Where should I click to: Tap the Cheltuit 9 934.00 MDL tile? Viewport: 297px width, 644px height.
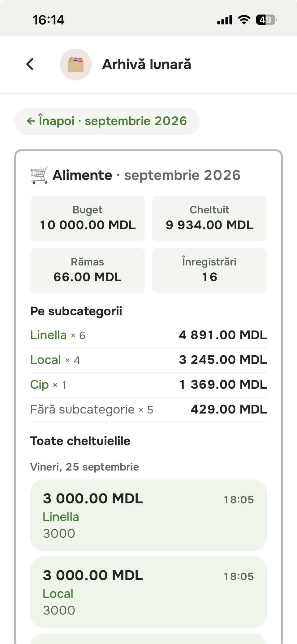coord(209,218)
